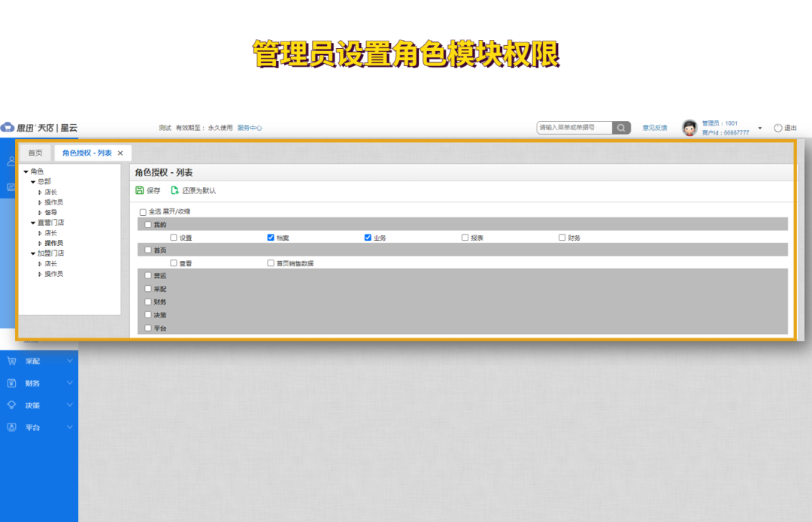Switch to the 首页 tab
Screen dimensions: 812x522
coord(35,153)
